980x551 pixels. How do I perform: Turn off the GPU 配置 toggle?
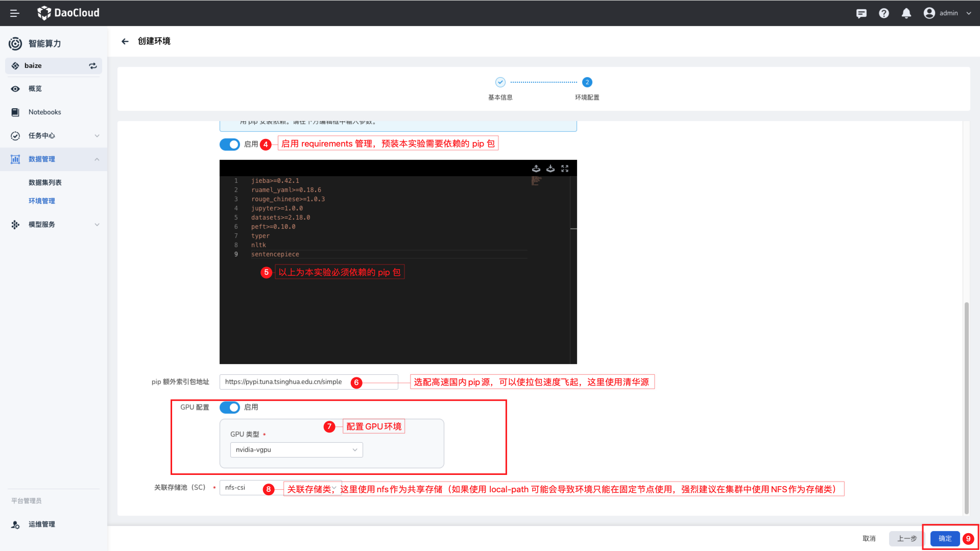pos(230,408)
